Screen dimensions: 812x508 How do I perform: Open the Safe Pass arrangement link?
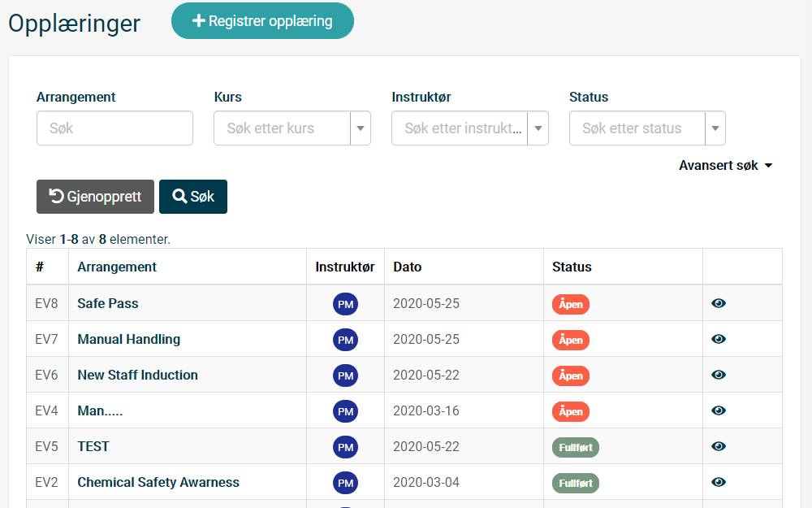[x=108, y=303]
